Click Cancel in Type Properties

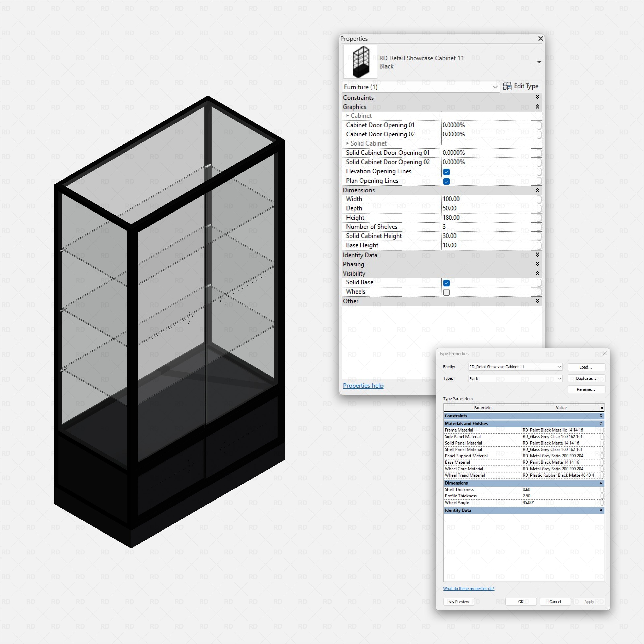[x=555, y=601]
